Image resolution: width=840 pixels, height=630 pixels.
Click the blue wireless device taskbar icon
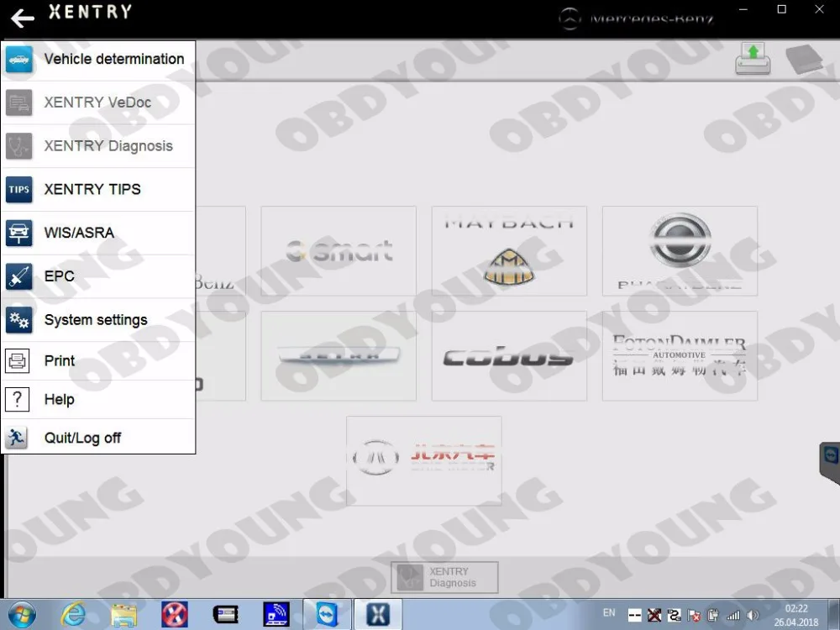point(276,615)
